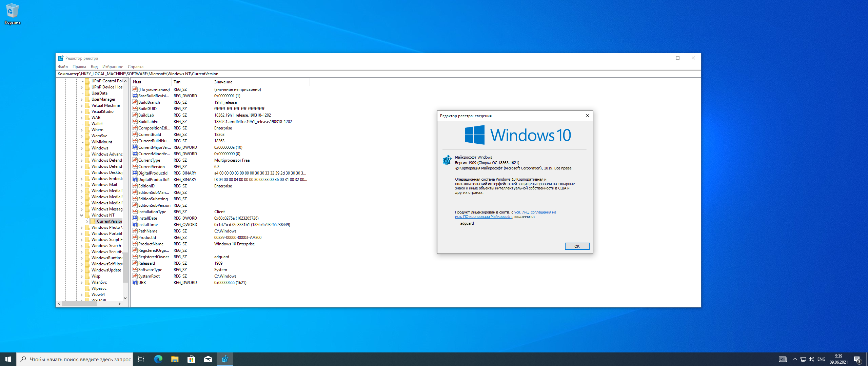This screenshot has height=366, width=868.
Task: Click the tree scroll down arrow
Action: (x=125, y=298)
